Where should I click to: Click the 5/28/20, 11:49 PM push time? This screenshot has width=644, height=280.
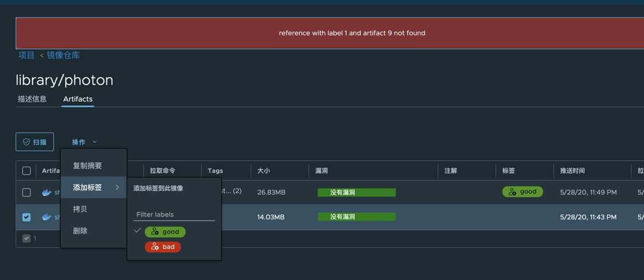pyautogui.click(x=588, y=192)
